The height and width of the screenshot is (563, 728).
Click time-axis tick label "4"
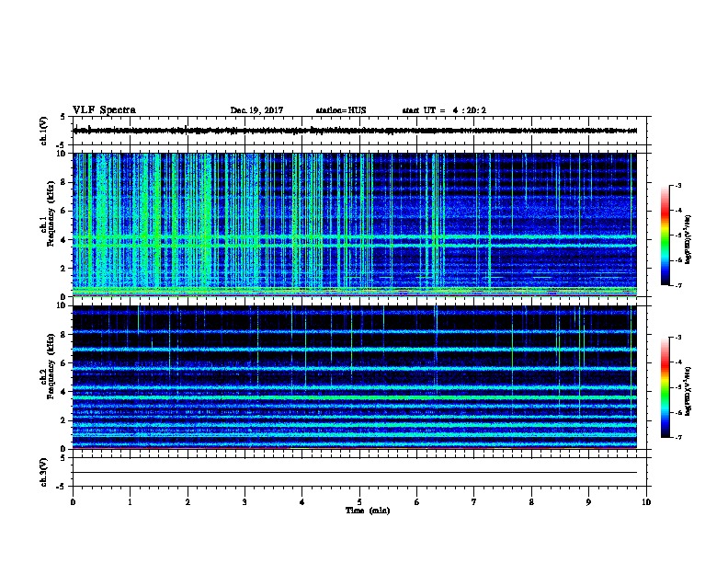coord(302,501)
